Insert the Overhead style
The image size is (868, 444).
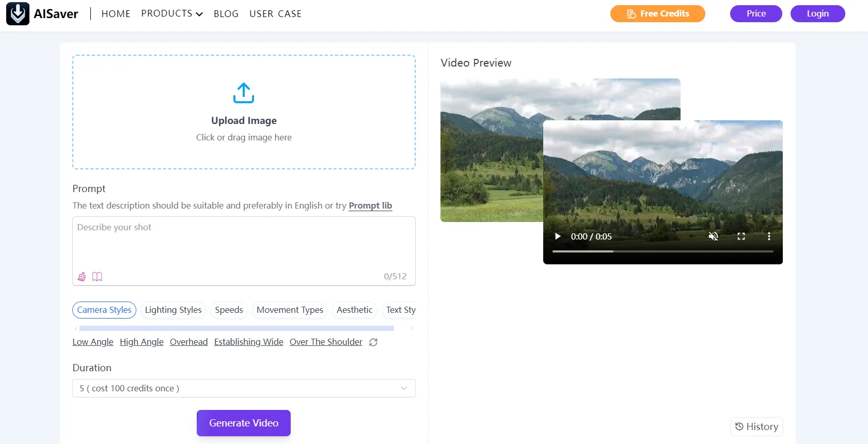[189, 342]
